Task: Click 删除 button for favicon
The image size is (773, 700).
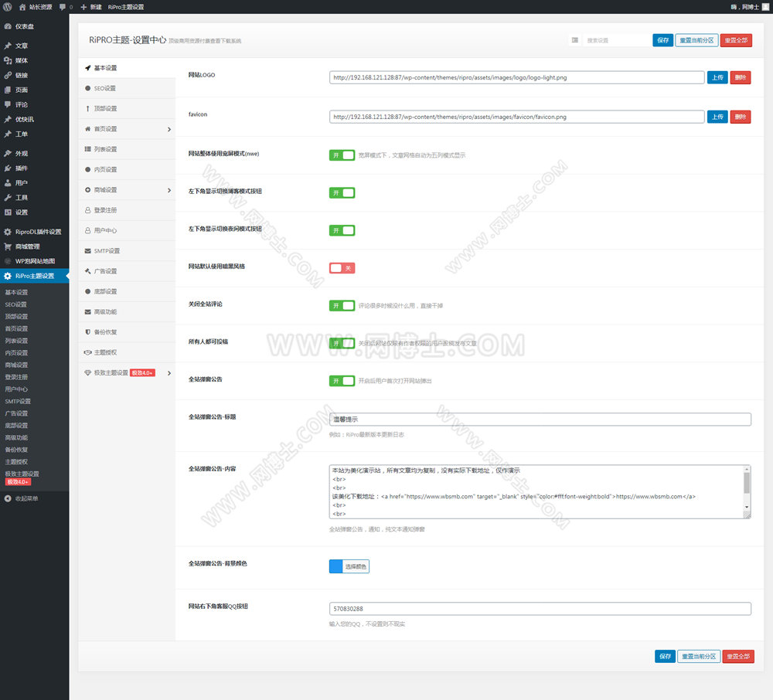Action: point(740,117)
